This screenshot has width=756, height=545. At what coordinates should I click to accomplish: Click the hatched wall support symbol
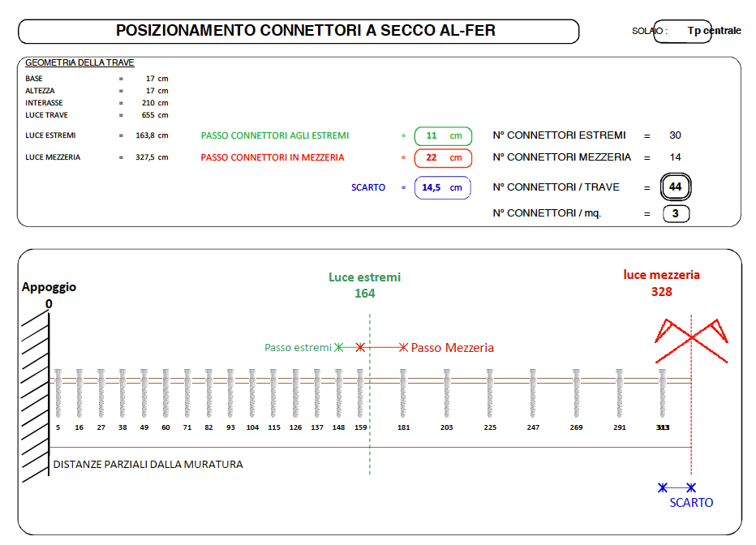35,395
